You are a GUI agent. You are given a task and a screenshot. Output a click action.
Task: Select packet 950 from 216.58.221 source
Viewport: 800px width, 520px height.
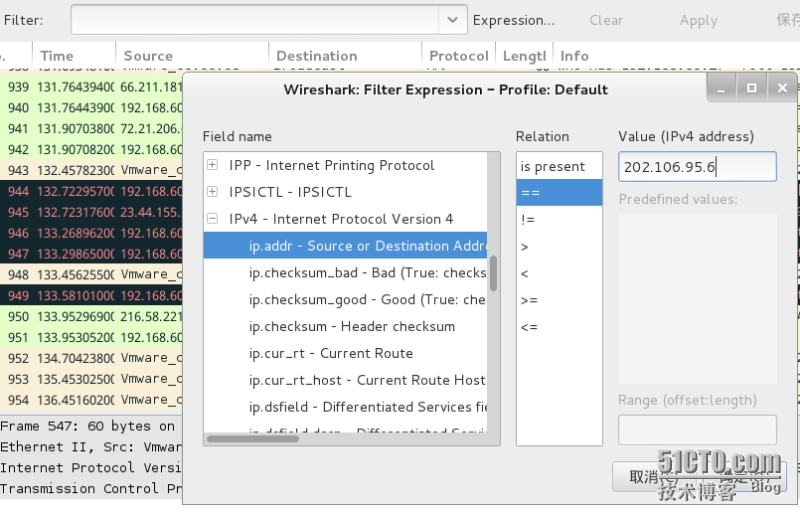(91, 316)
